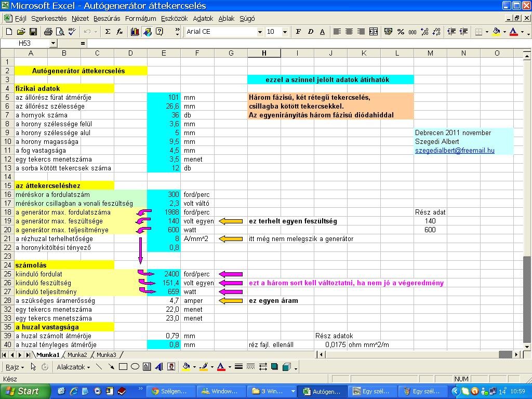Toggle the Drawing toolbar icon
Viewport: 532px width, 399px height.
tap(147, 32)
